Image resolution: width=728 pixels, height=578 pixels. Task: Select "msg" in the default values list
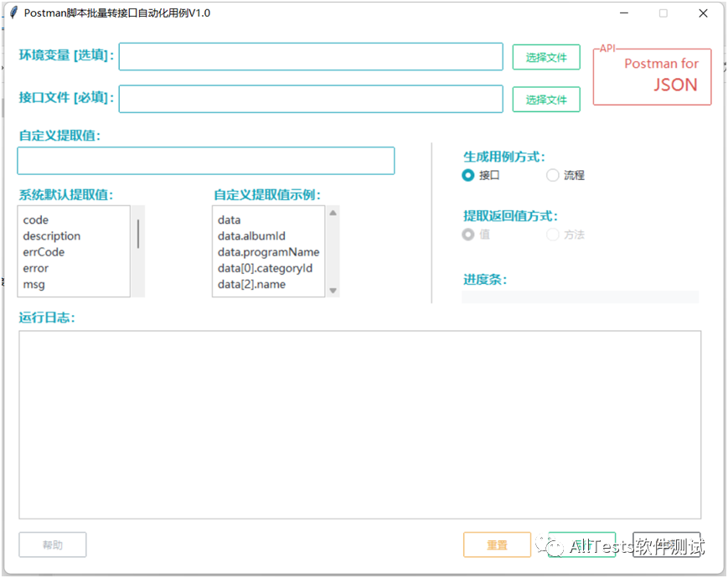click(x=34, y=284)
